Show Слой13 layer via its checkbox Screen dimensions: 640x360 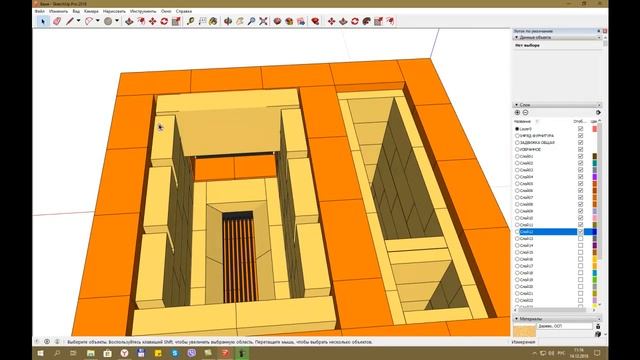pyautogui.click(x=580, y=238)
